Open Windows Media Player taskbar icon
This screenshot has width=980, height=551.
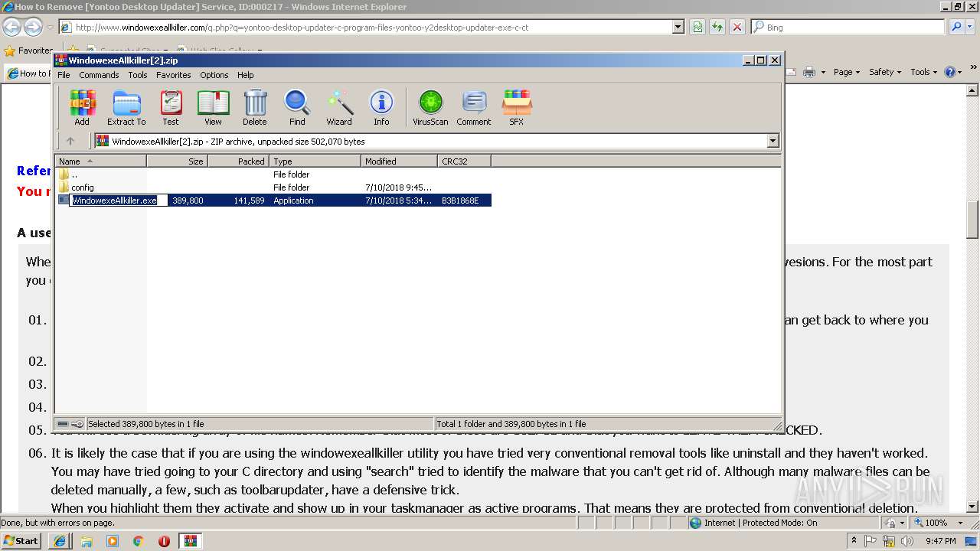[x=113, y=541]
